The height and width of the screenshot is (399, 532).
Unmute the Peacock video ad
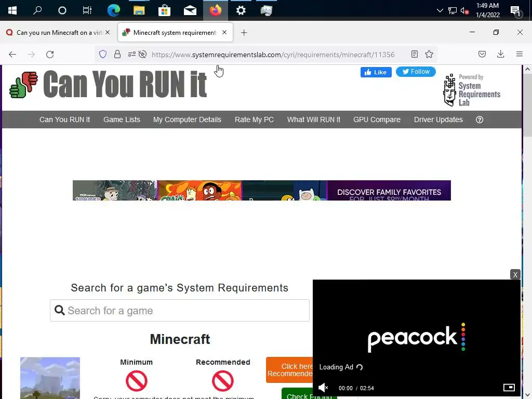pyautogui.click(x=323, y=388)
